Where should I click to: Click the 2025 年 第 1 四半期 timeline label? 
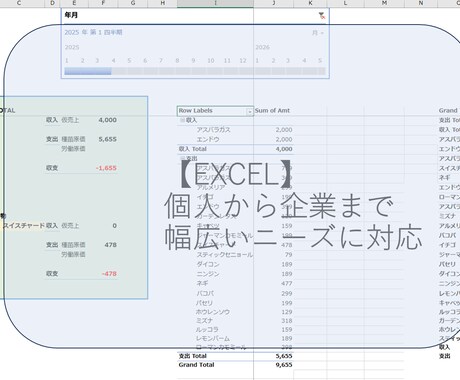(x=93, y=32)
